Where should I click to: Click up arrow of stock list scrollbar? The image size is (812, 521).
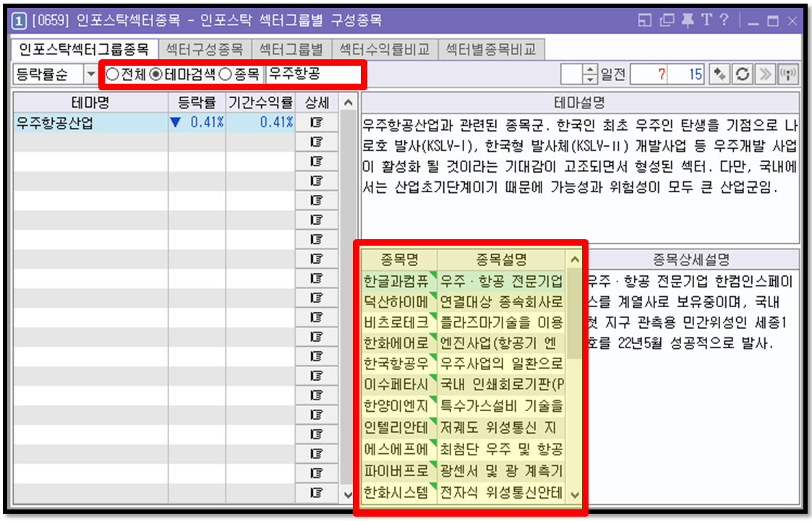point(574,259)
